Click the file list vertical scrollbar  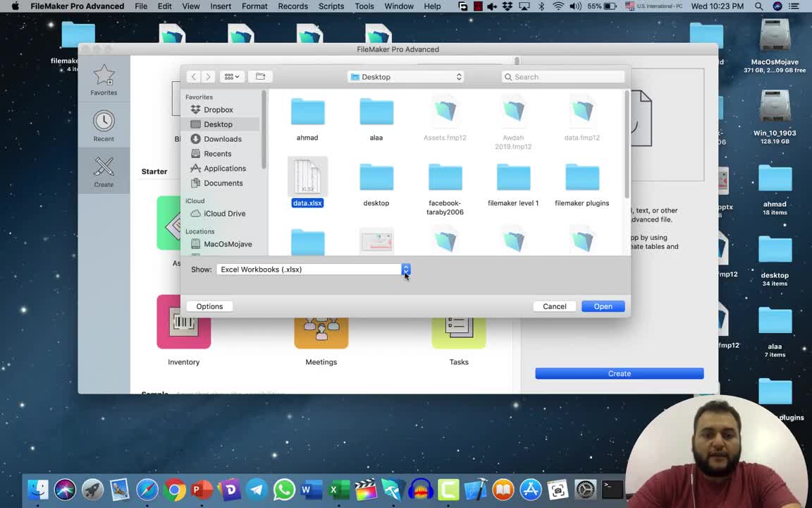click(627, 144)
